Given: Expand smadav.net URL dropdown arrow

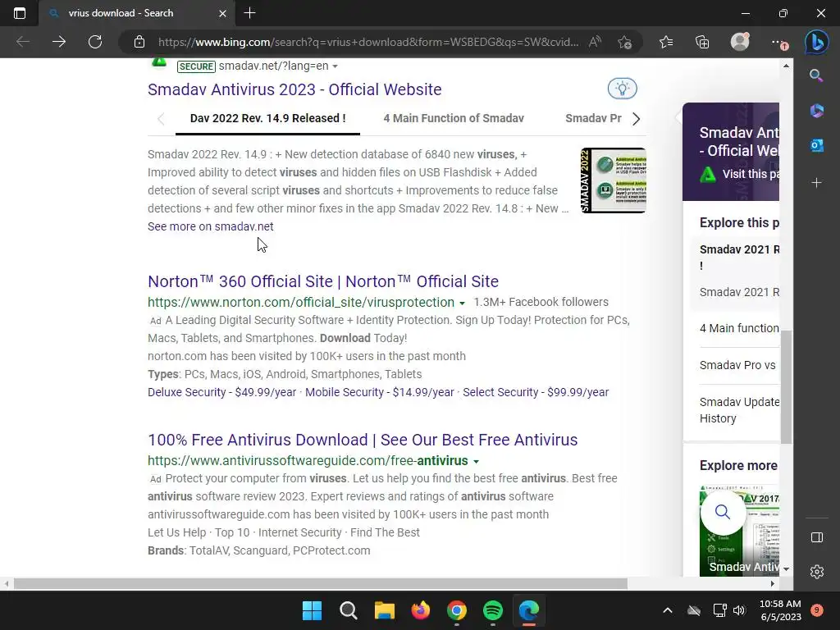Looking at the screenshot, I should pos(335,66).
